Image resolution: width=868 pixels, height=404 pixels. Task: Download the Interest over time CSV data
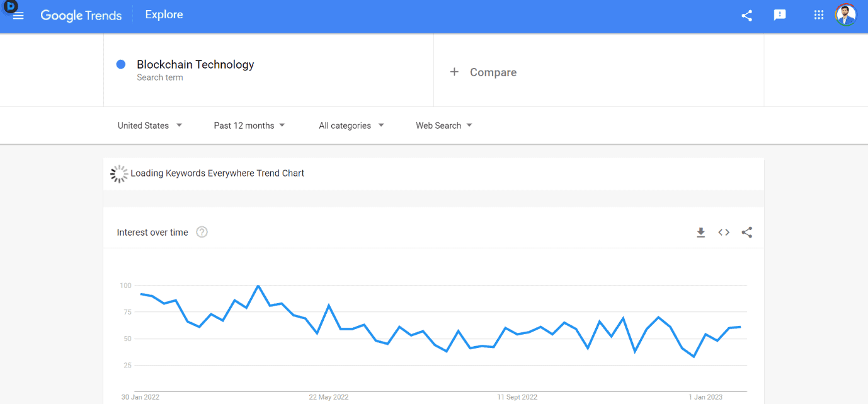(701, 233)
